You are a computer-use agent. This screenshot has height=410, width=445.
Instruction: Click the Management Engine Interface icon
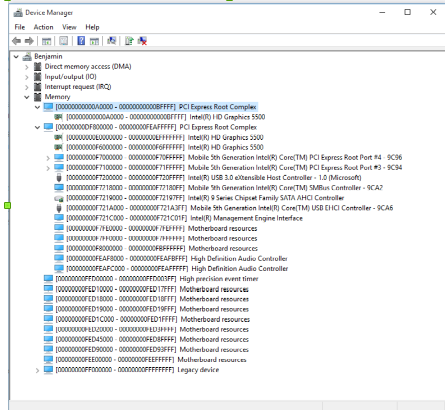tap(59, 218)
